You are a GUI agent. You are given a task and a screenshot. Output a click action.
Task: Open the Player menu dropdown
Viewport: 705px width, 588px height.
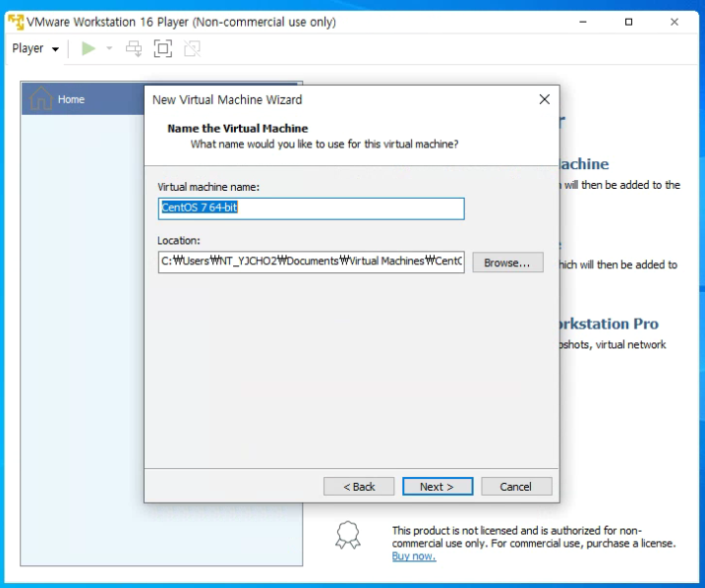pos(35,48)
